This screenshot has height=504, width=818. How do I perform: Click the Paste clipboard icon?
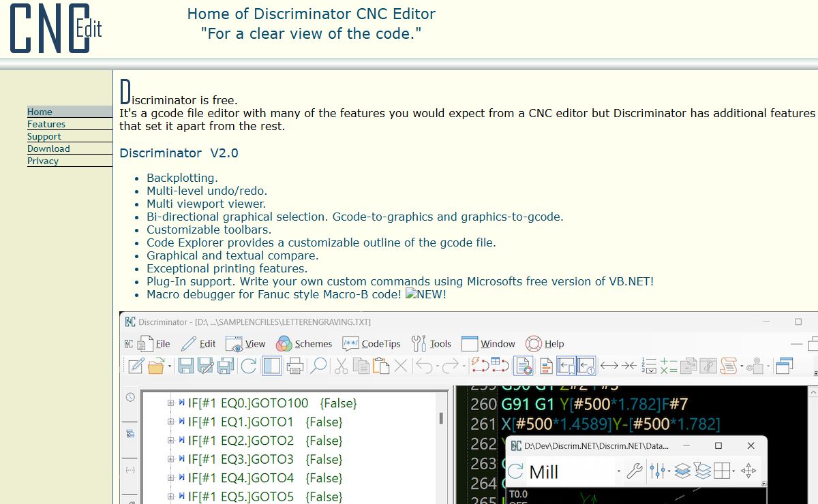pyautogui.click(x=381, y=366)
